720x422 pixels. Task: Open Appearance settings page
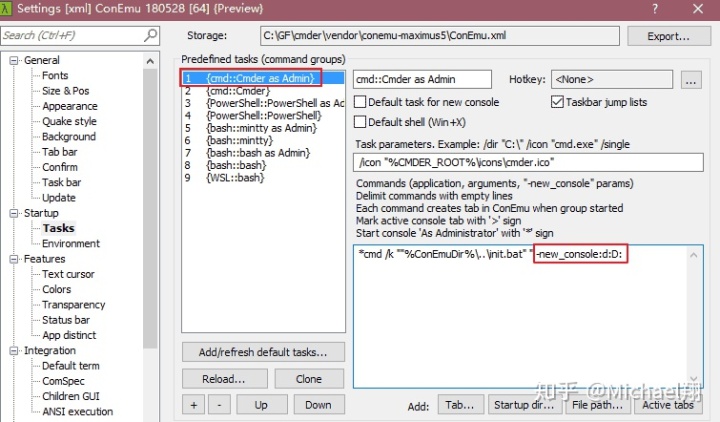pos(70,106)
